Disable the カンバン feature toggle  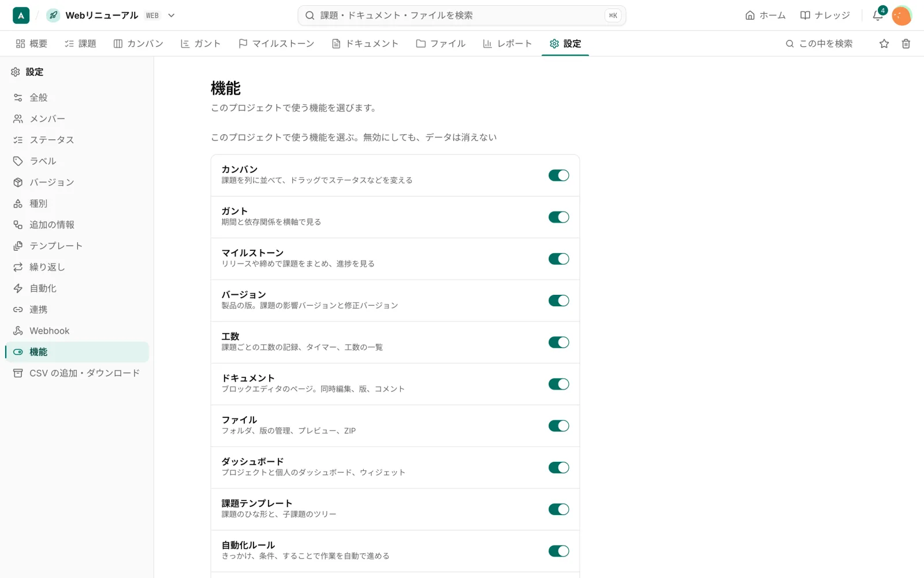coord(558,175)
